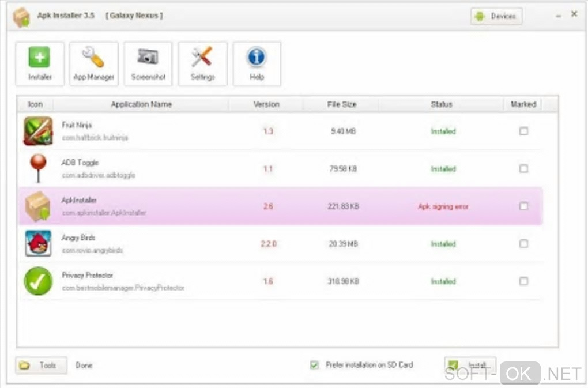Click the 318.98 KB file size cell
Screen dimensions: 588x388
click(x=343, y=281)
